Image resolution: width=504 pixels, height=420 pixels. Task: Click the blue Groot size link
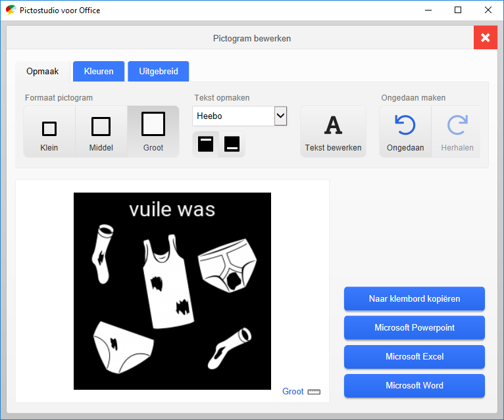(x=293, y=392)
